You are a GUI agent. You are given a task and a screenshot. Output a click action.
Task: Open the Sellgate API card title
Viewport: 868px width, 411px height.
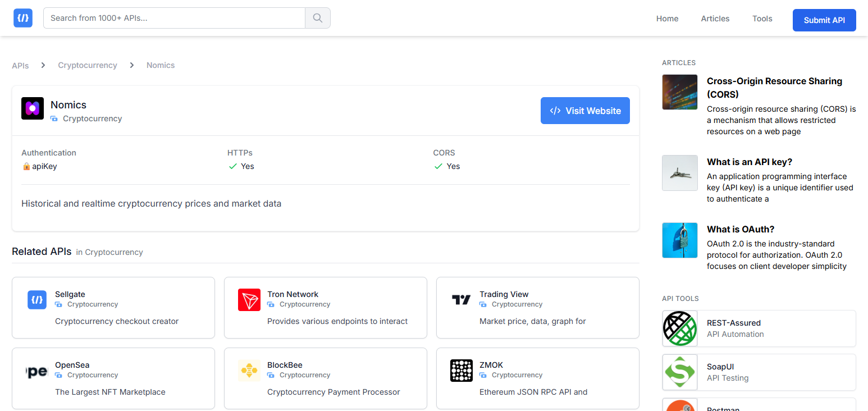[70, 294]
